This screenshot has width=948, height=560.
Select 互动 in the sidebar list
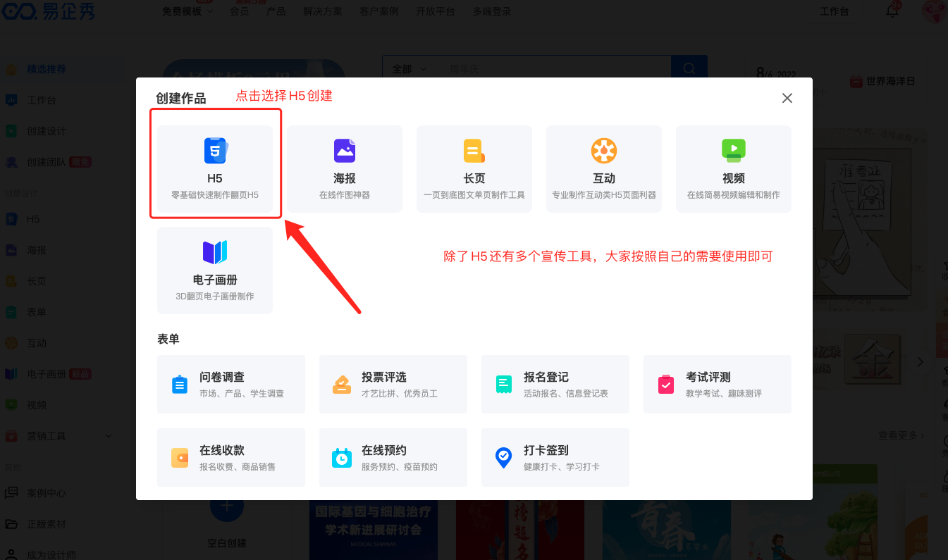pos(36,343)
